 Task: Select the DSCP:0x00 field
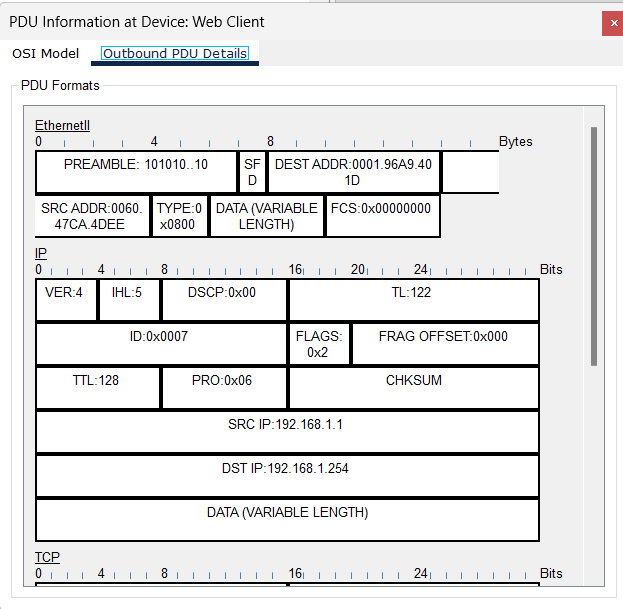224,300
